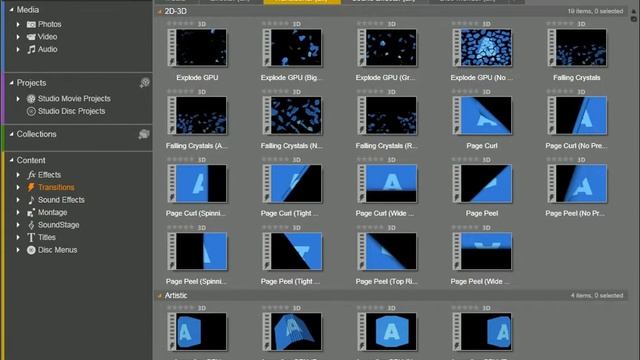Click the 3D badge above Page Curl thumbnail

click(x=487, y=92)
